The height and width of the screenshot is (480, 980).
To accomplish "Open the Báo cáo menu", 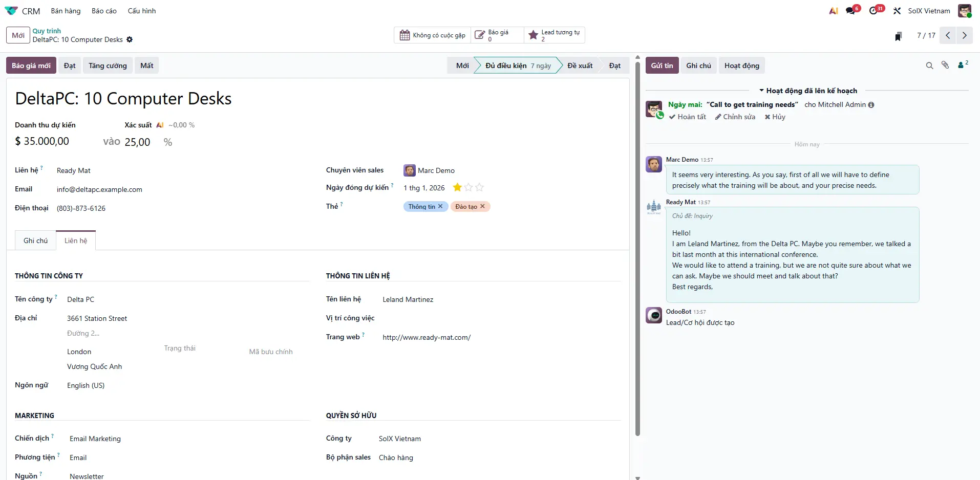I will click(x=104, y=11).
